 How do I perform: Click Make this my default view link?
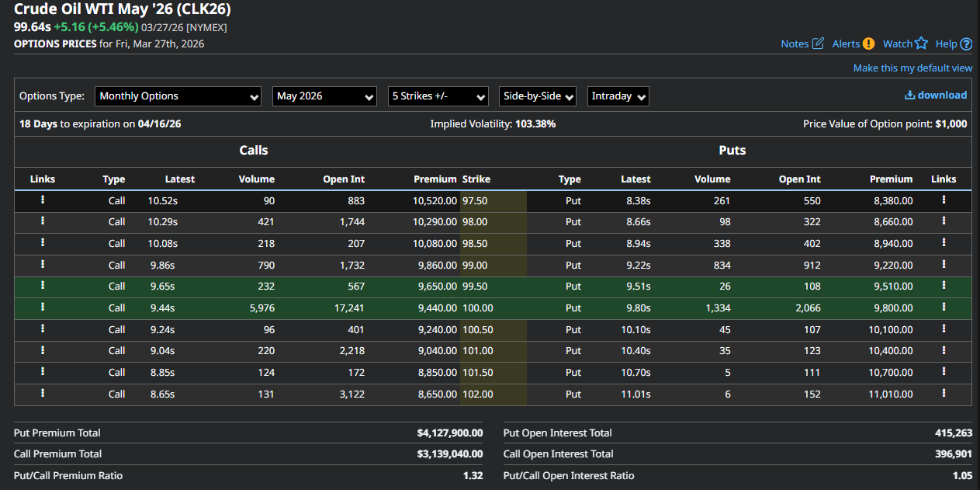coord(912,68)
